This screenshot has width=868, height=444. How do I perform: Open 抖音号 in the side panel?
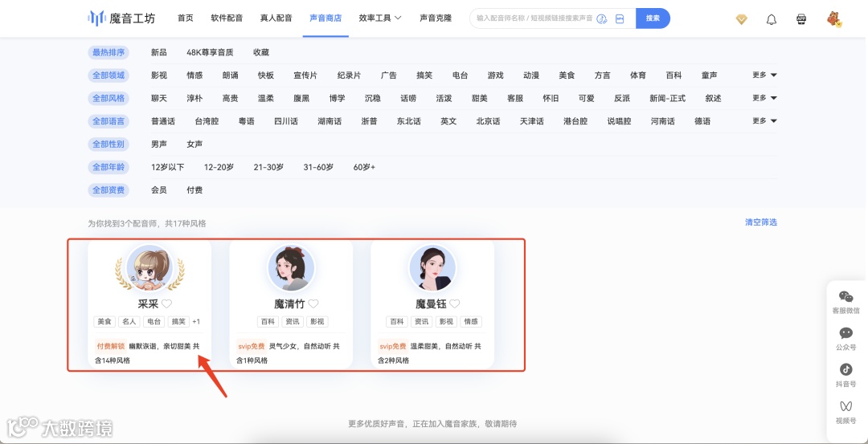[845, 375]
